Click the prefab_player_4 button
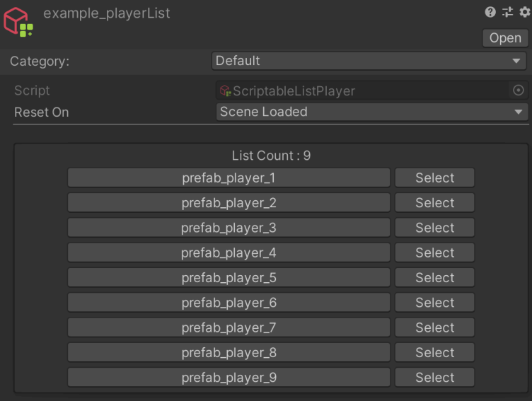 pyautogui.click(x=229, y=252)
